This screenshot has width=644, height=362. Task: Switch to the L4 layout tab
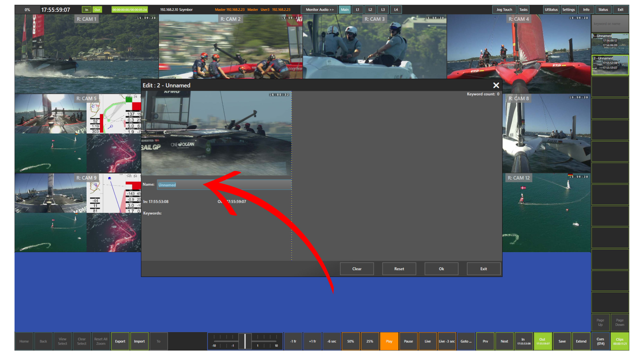(396, 10)
